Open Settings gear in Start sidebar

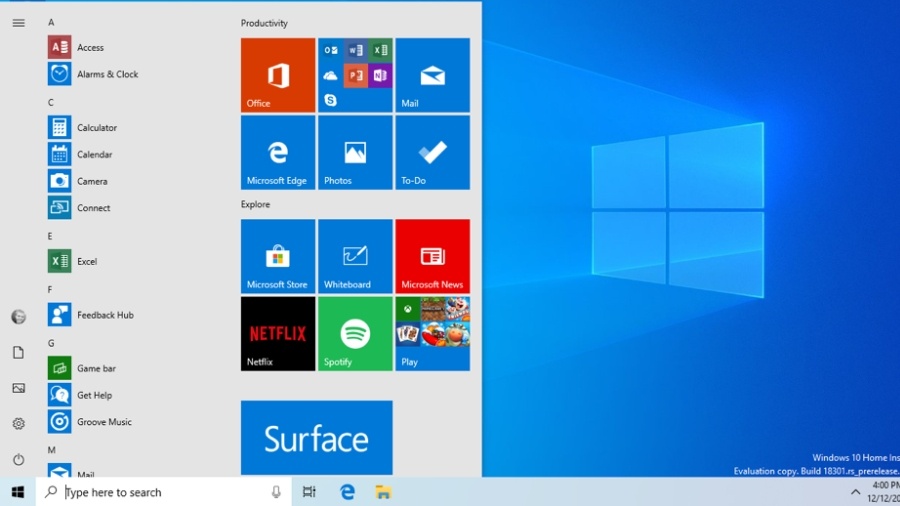[x=18, y=424]
